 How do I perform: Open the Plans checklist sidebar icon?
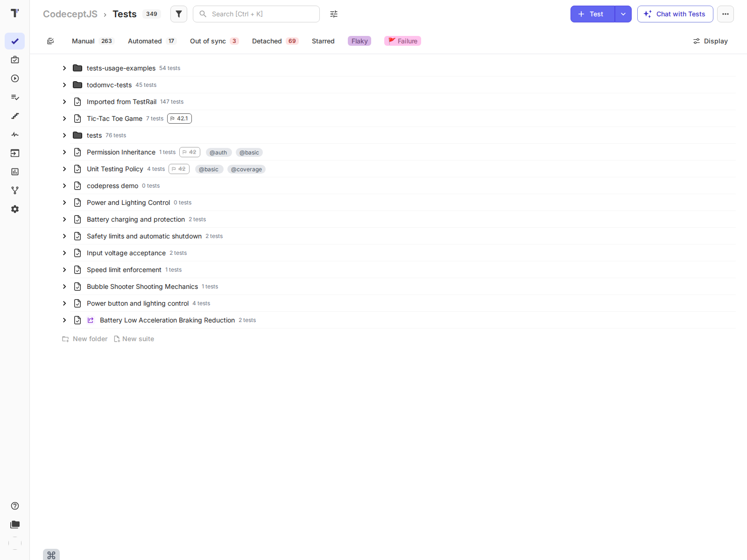[15, 97]
